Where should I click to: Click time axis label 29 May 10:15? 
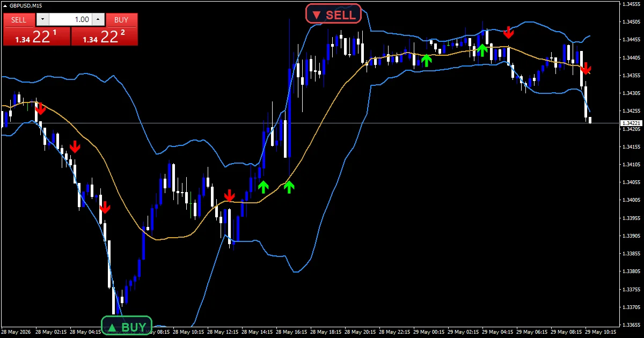coord(599,332)
